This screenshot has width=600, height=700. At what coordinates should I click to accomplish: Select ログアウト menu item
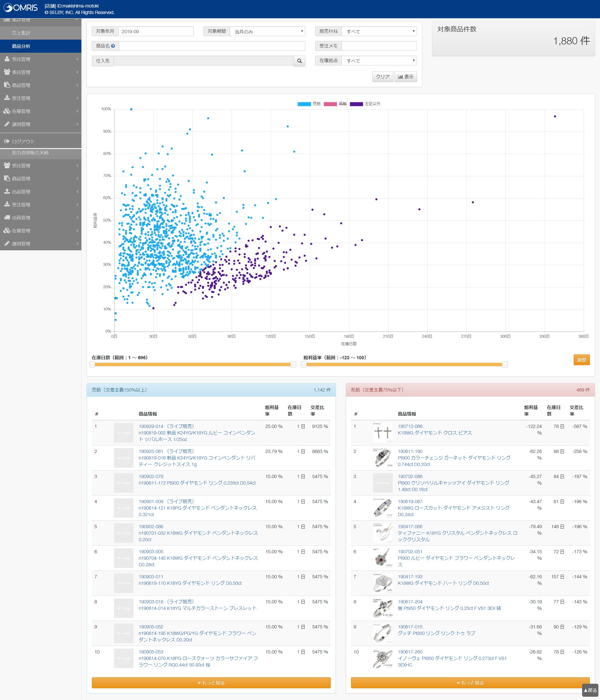tap(41, 141)
